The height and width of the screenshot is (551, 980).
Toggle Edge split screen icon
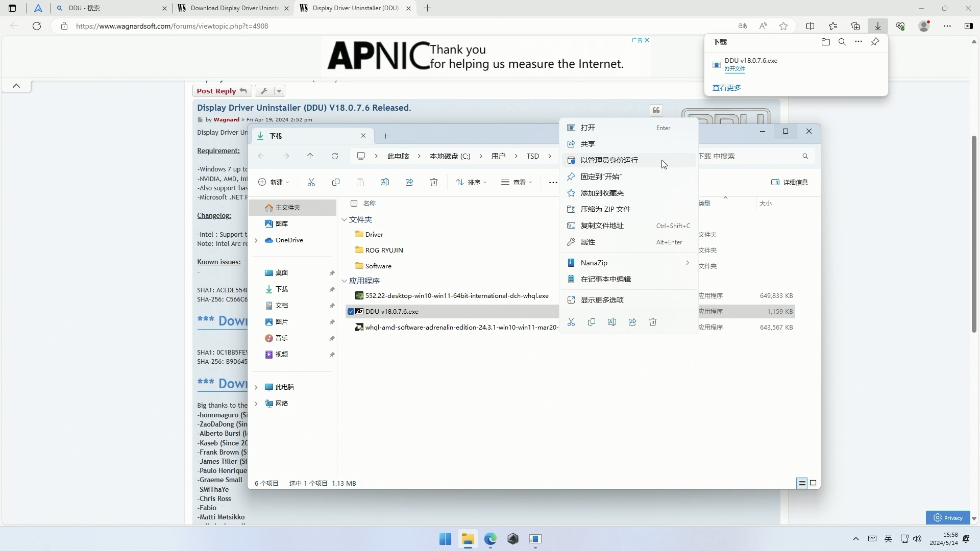click(810, 26)
